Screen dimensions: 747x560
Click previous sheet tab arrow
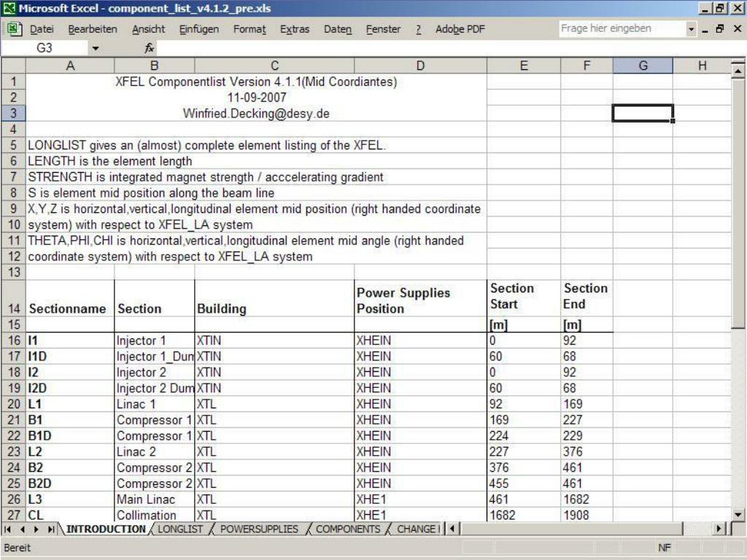[x=22, y=529]
